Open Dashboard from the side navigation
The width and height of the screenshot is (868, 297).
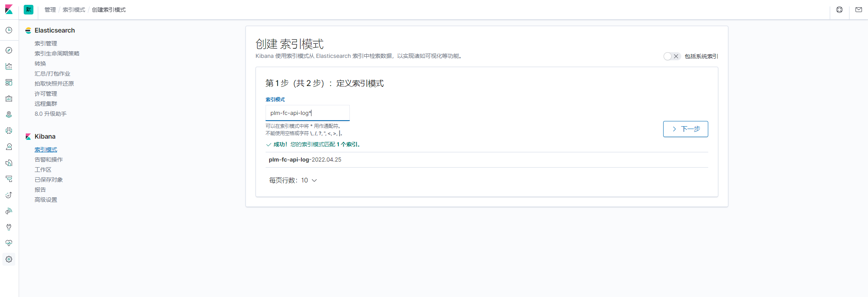click(9, 82)
